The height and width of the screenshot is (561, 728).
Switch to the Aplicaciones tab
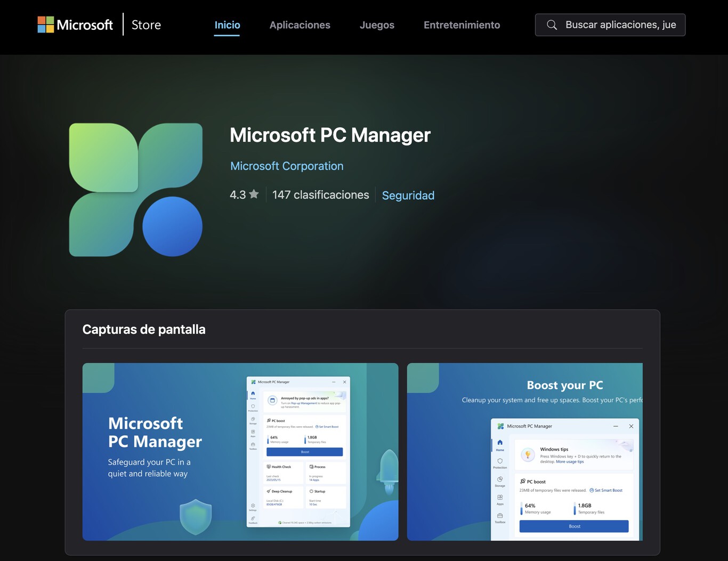300,25
